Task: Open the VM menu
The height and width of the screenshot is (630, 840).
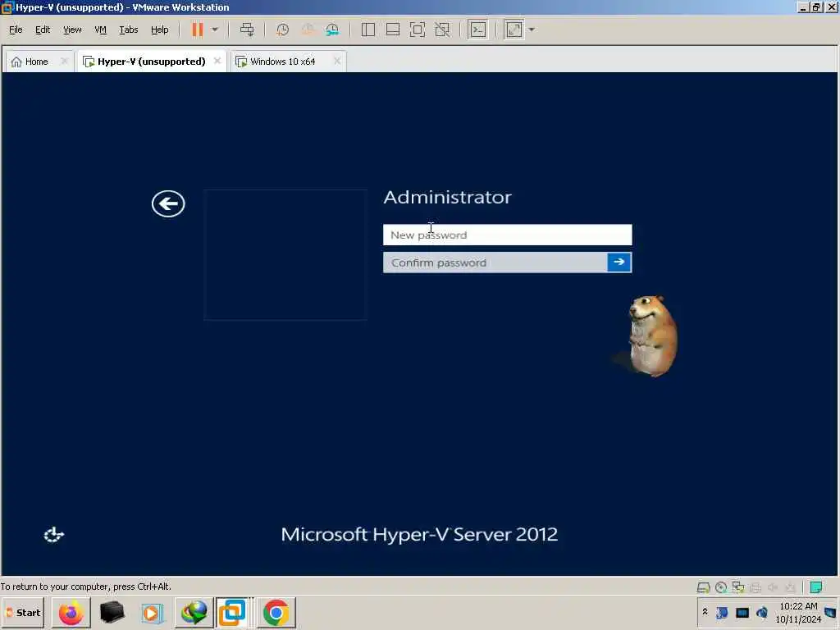Action: tap(100, 30)
